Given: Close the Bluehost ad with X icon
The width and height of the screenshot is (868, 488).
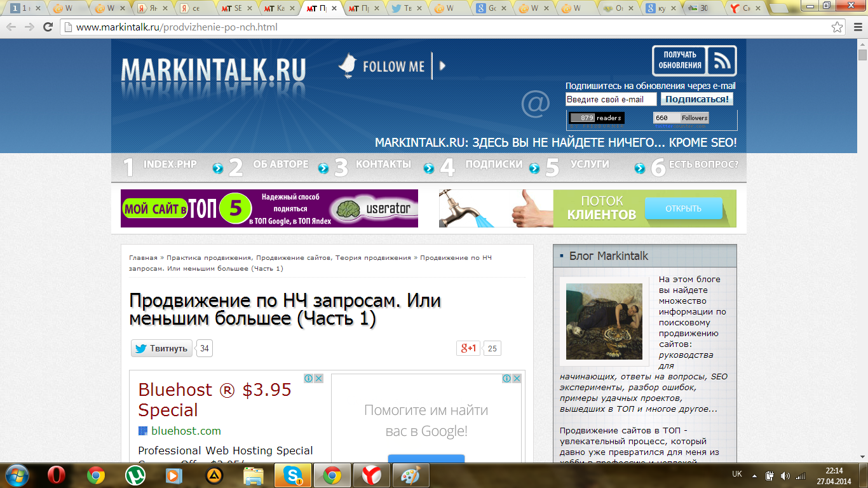Looking at the screenshot, I should click(x=318, y=378).
